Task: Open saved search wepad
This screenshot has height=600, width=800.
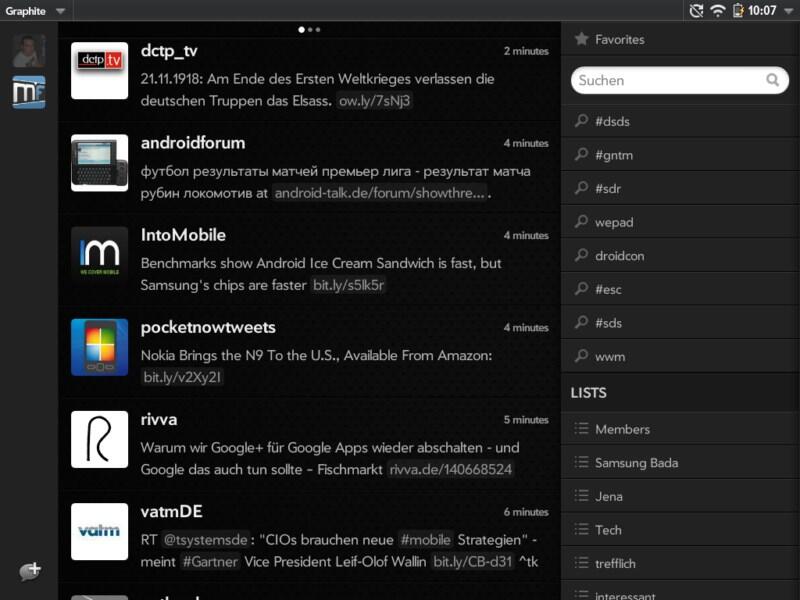Action: (x=680, y=222)
